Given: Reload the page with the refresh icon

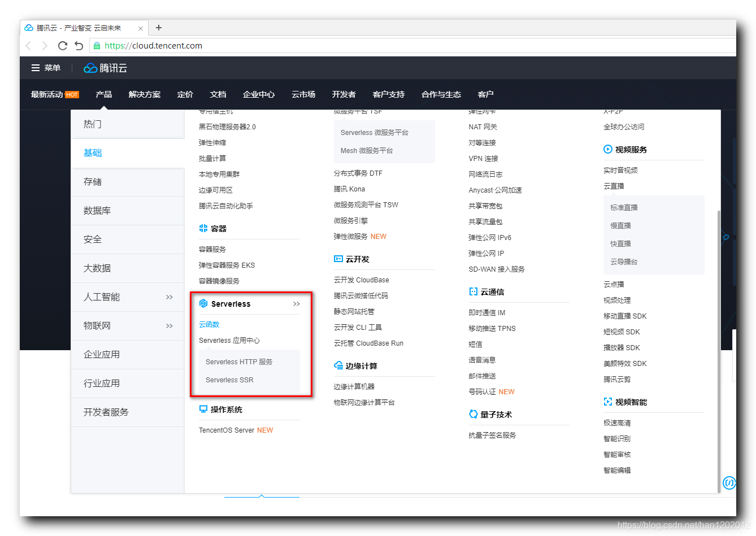Looking at the screenshot, I should [x=63, y=46].
